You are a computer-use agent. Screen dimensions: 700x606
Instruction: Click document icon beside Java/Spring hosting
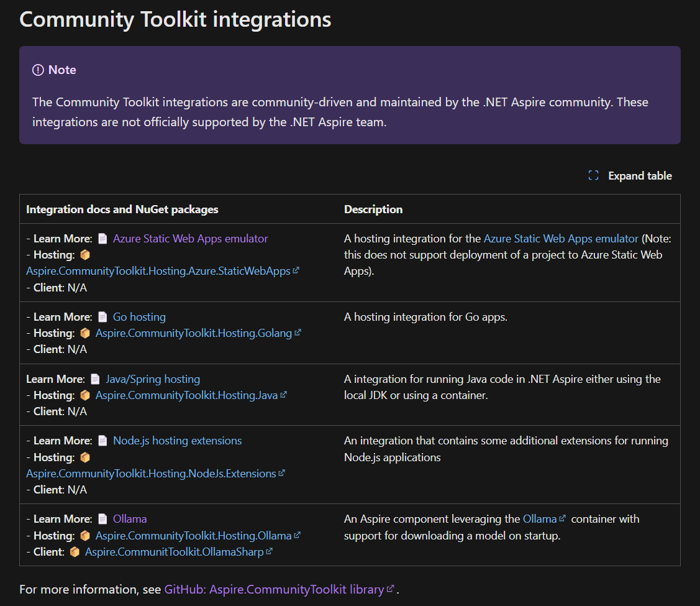click(x=95, y=379)
